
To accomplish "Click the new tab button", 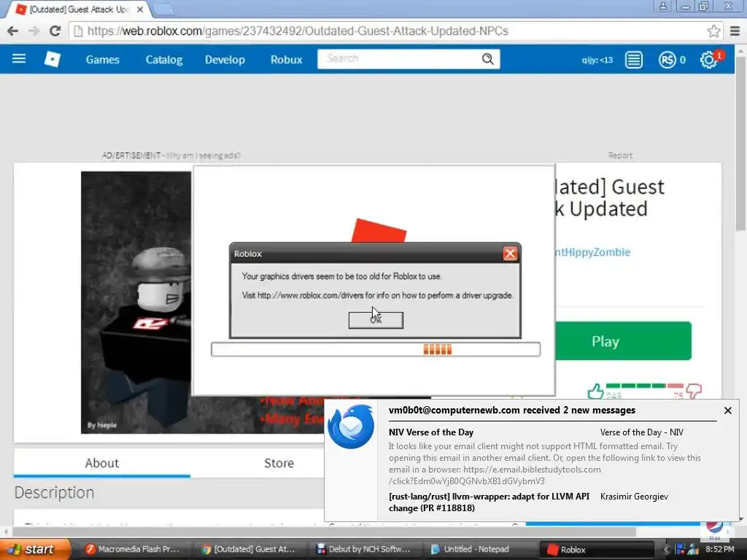I will pyautogui.click(x=163, y=9).
